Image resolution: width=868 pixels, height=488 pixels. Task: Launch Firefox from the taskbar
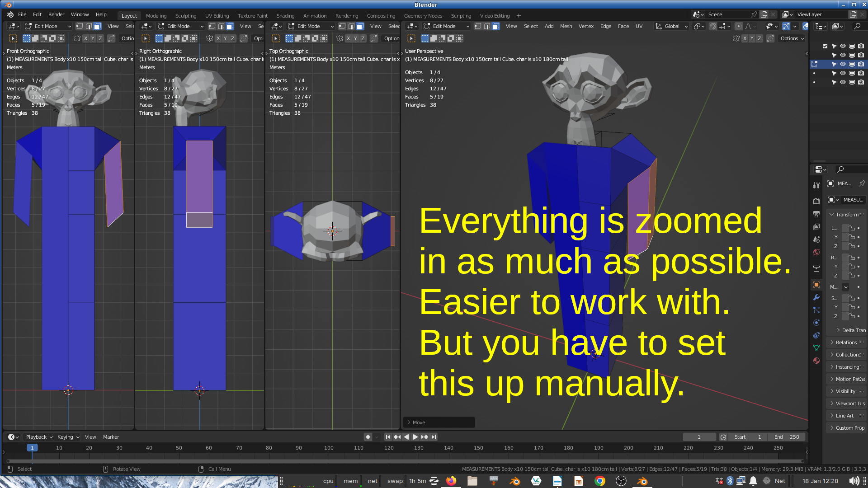click(x=451, y=481)
